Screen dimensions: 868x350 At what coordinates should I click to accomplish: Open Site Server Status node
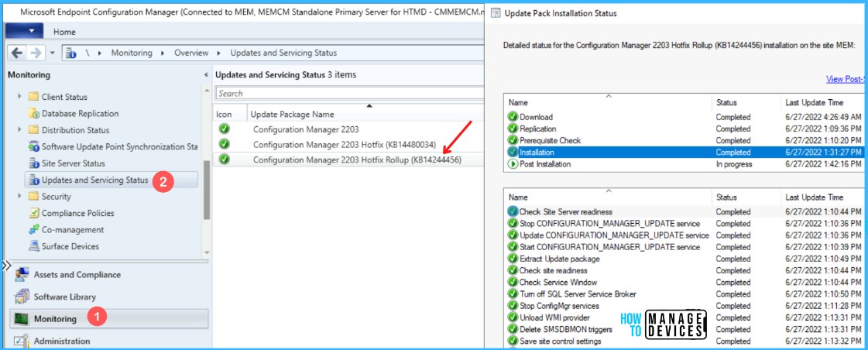(74, 163)
